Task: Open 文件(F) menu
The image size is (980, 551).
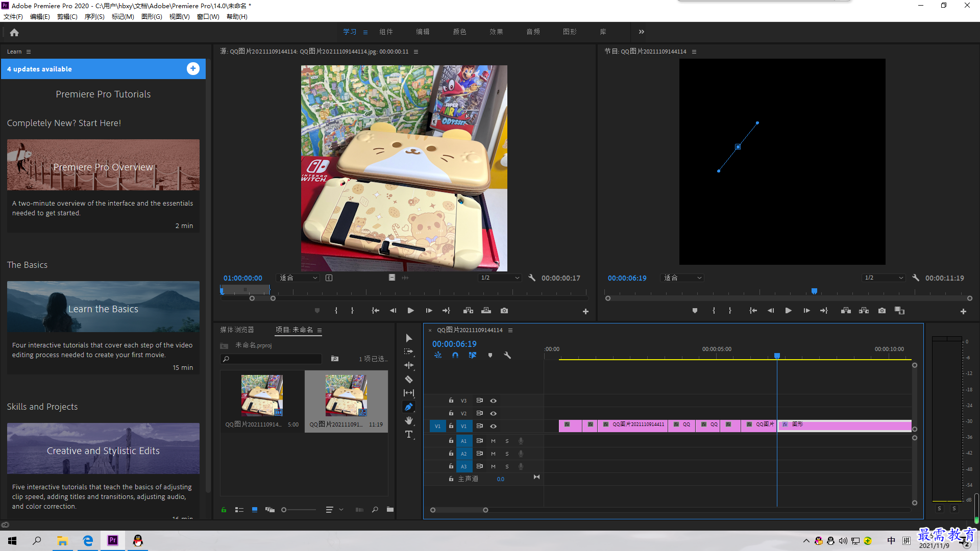Action: [x=13, y=17]
